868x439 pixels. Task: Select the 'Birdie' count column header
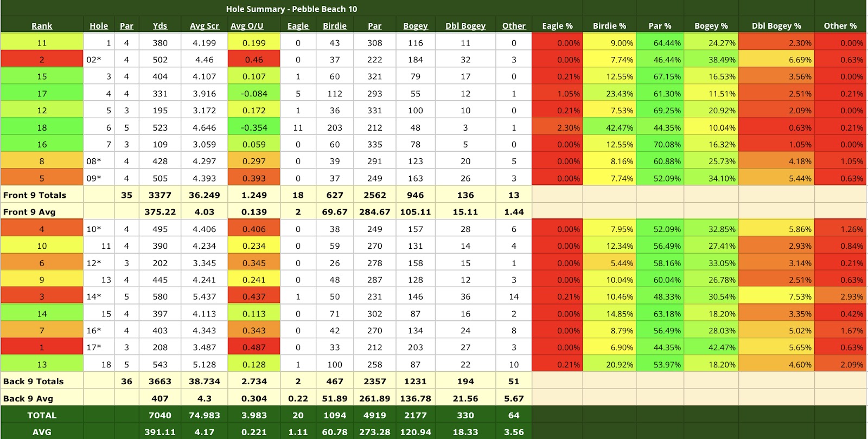click(335, 25)
